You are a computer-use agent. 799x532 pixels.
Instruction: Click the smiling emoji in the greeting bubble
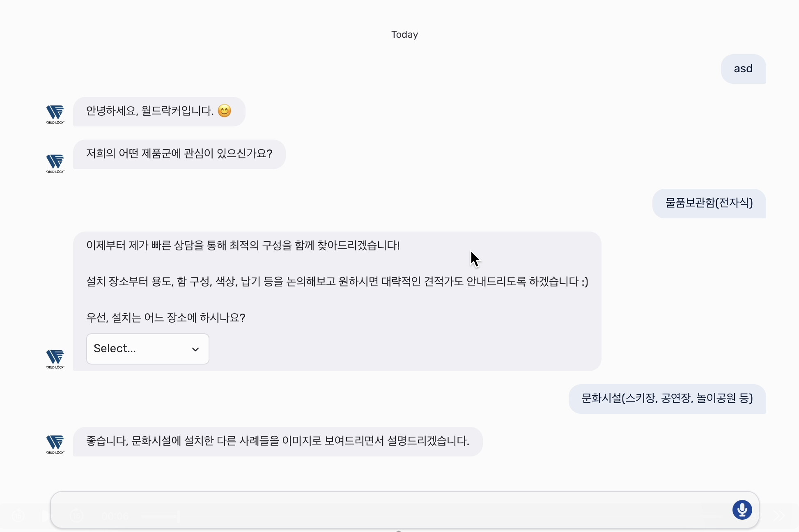point(224,110)
